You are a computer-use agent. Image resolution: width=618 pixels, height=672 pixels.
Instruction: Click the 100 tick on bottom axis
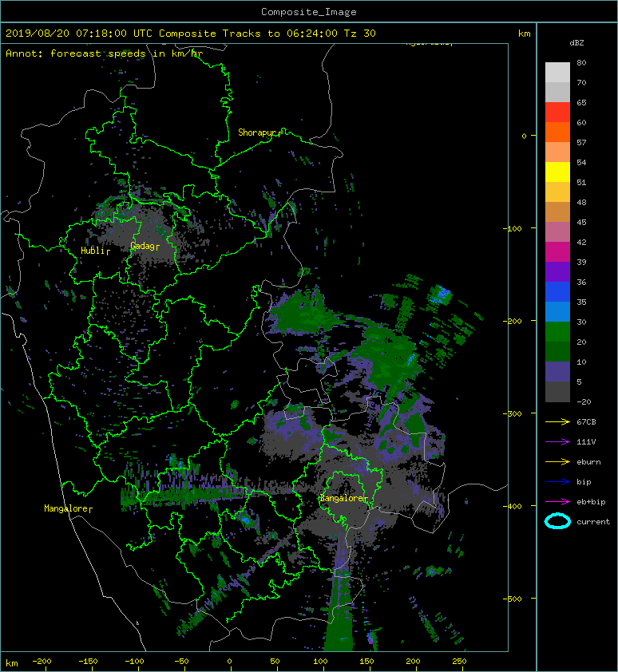(320, 662)
